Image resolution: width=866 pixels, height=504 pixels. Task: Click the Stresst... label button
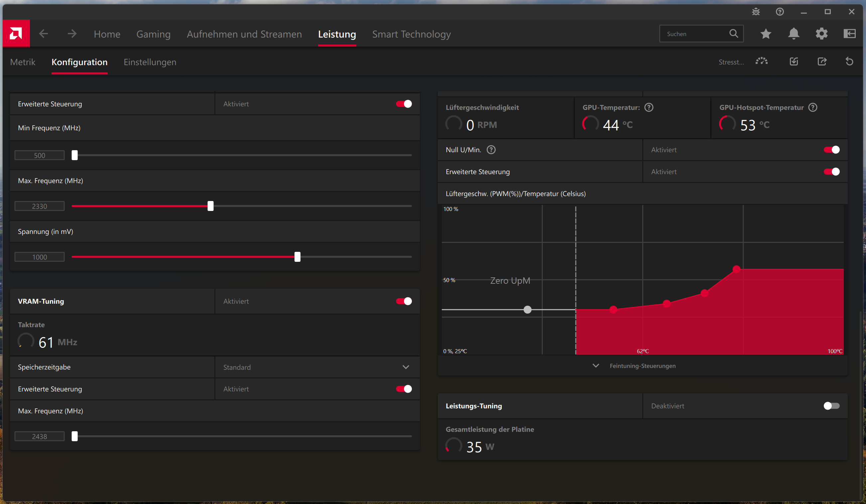click(731, 62)
